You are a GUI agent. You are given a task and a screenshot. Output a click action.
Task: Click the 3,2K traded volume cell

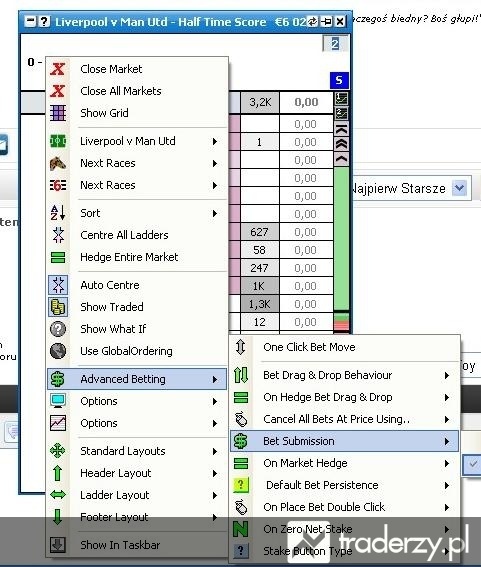pyautogui.click(x=260, y=102)
